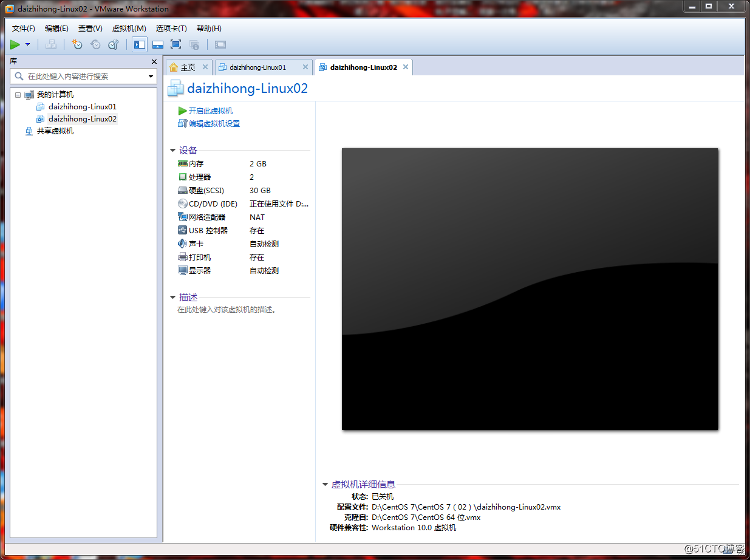Toggle the library sidebar view icon

pos(140,44)
